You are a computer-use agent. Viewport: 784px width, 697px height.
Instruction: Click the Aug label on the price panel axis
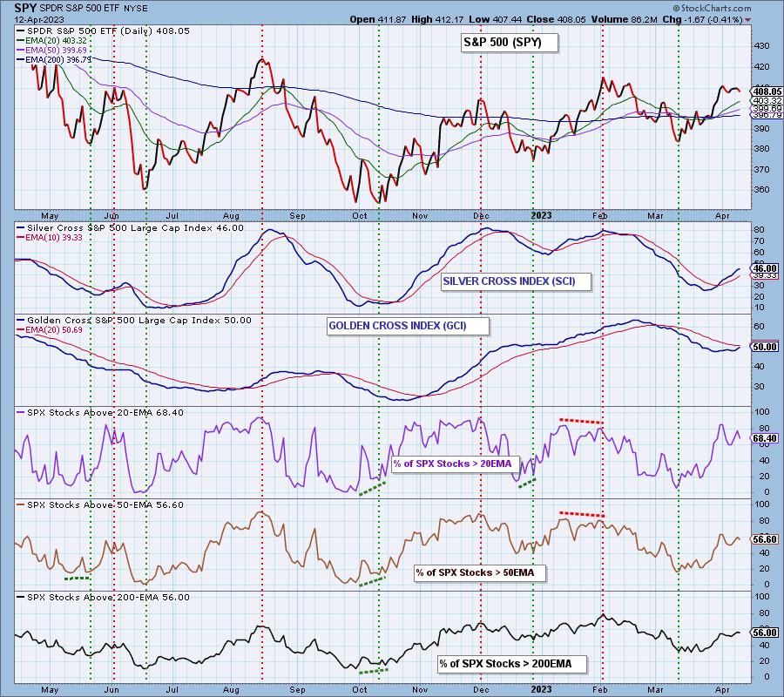(231, 216)
